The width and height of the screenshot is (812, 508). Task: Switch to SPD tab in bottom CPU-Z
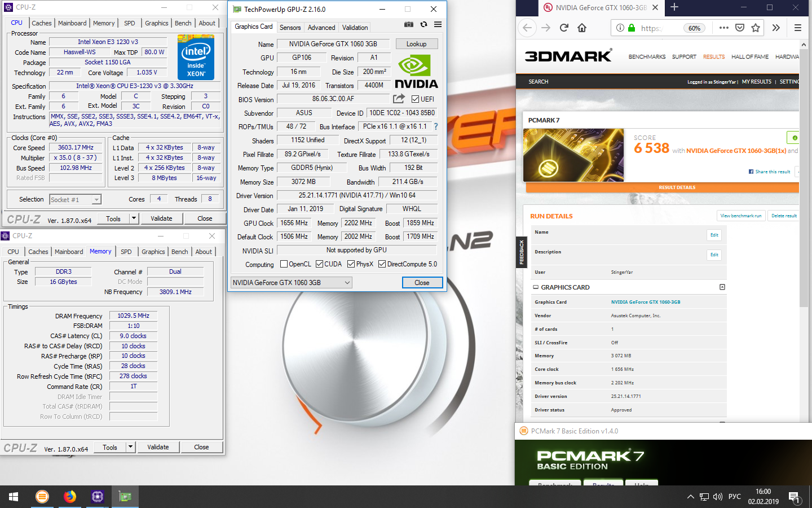126,252
